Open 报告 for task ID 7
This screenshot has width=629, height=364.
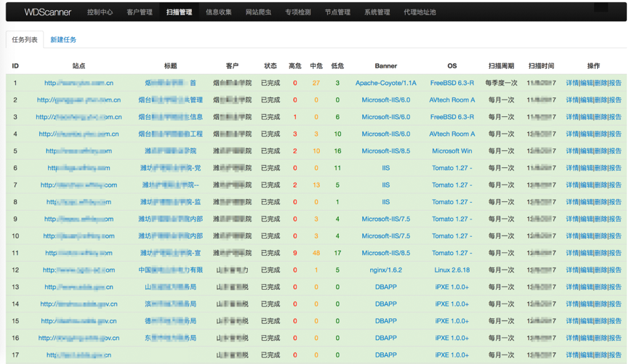pos(615,185)
